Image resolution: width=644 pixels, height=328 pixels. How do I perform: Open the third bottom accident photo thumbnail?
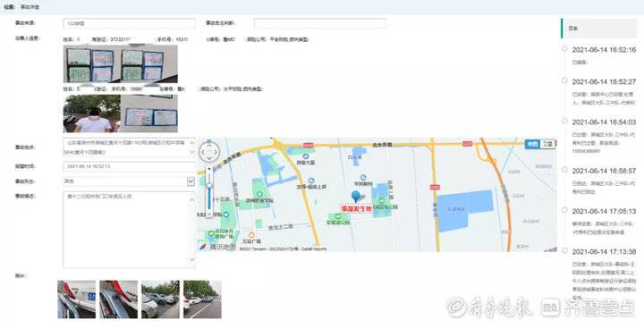[161, 299]
